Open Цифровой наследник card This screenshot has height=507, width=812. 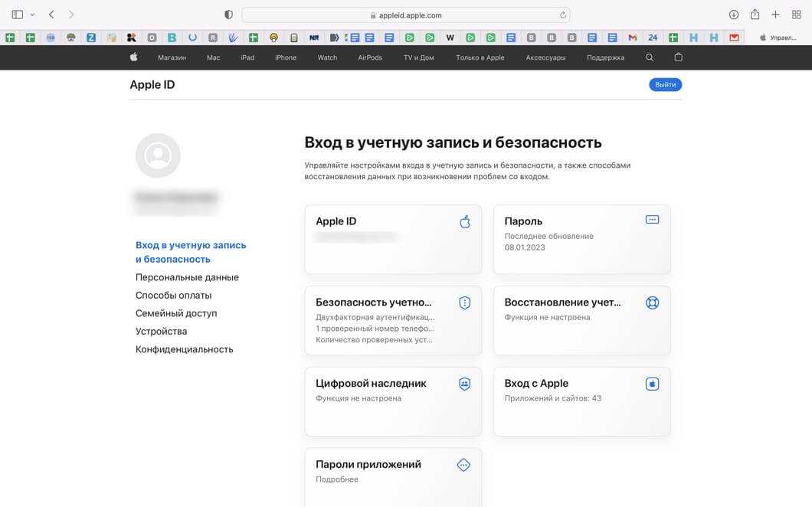393,401
